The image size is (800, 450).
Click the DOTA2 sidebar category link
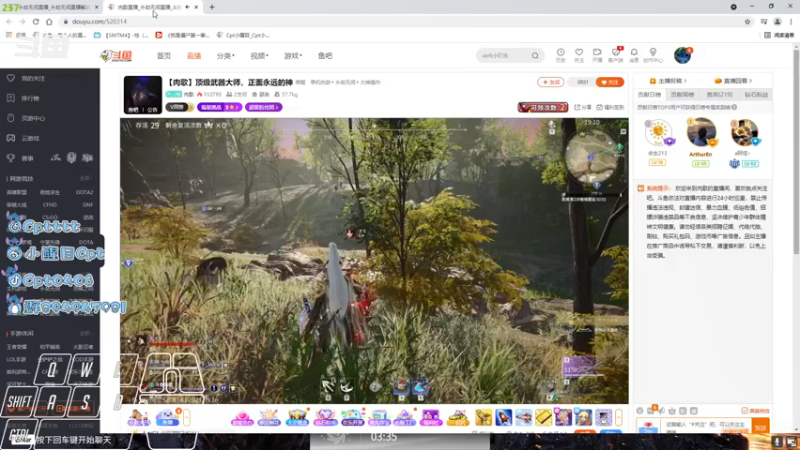click(x=84, y=192)
